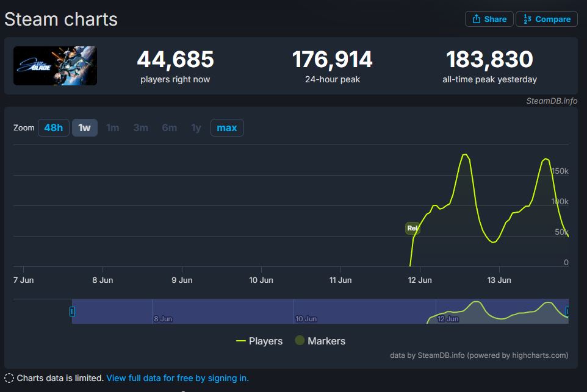Toggle the Players series in the legend
This screenshot has width=587, height=392.
pos(259,341)
